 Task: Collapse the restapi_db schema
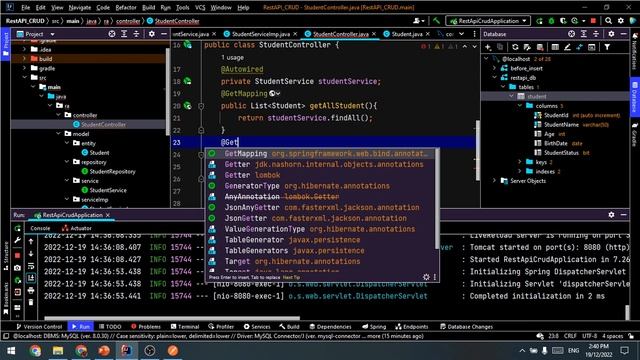pyautogui.click(x=495, y=78)
